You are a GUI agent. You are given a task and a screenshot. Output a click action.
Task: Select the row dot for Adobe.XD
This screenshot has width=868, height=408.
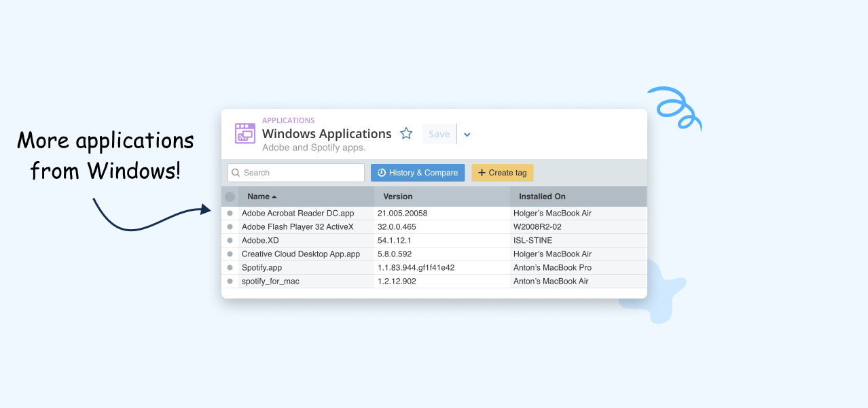point(230,240)
